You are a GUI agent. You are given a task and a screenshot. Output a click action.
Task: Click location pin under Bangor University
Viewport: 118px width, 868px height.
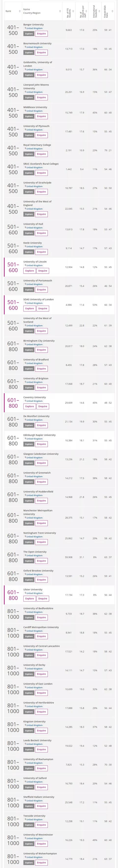(25, 28)
